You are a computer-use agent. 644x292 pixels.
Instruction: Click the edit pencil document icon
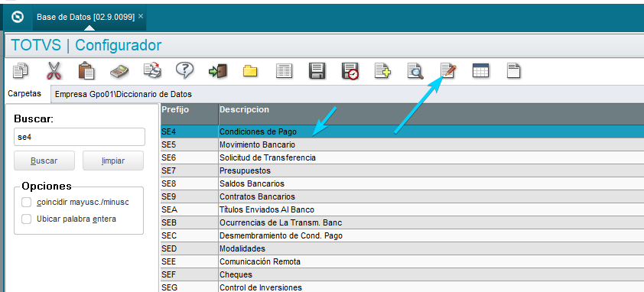(x=448, y=71)
